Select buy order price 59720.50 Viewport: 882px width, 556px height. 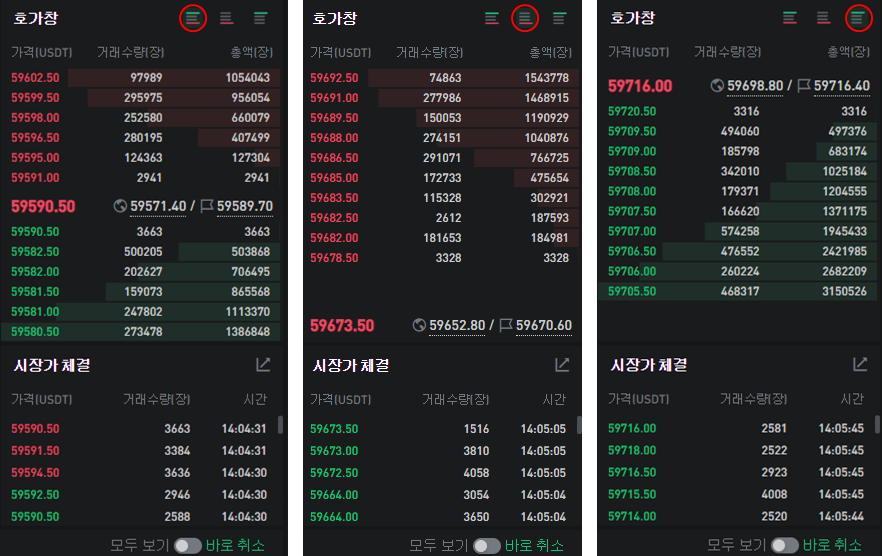[x=632, y=111]
